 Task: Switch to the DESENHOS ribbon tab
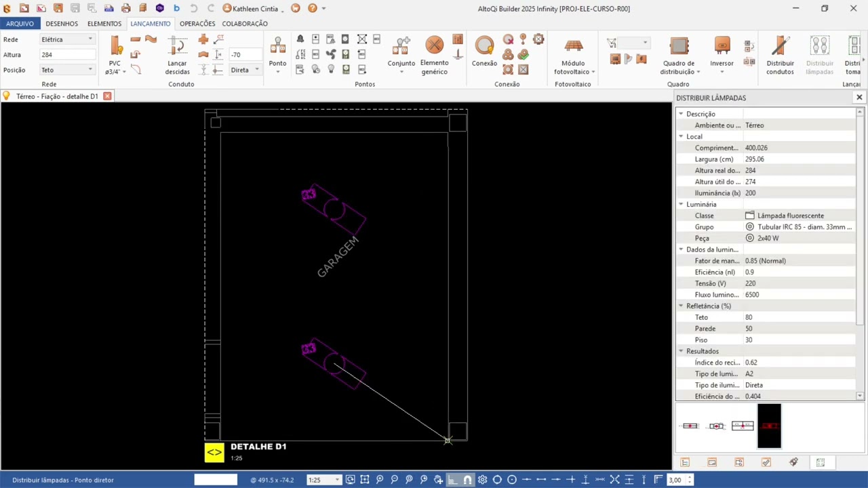(62, 24)
